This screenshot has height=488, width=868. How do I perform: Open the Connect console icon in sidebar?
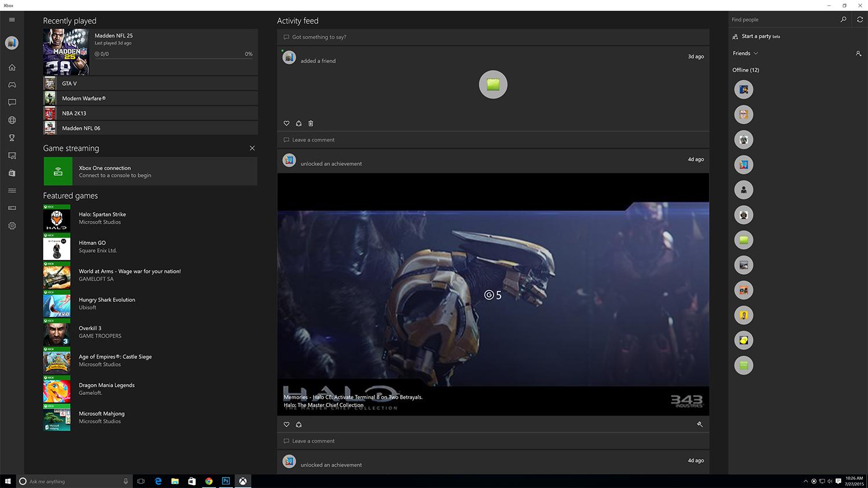point(12,208)
